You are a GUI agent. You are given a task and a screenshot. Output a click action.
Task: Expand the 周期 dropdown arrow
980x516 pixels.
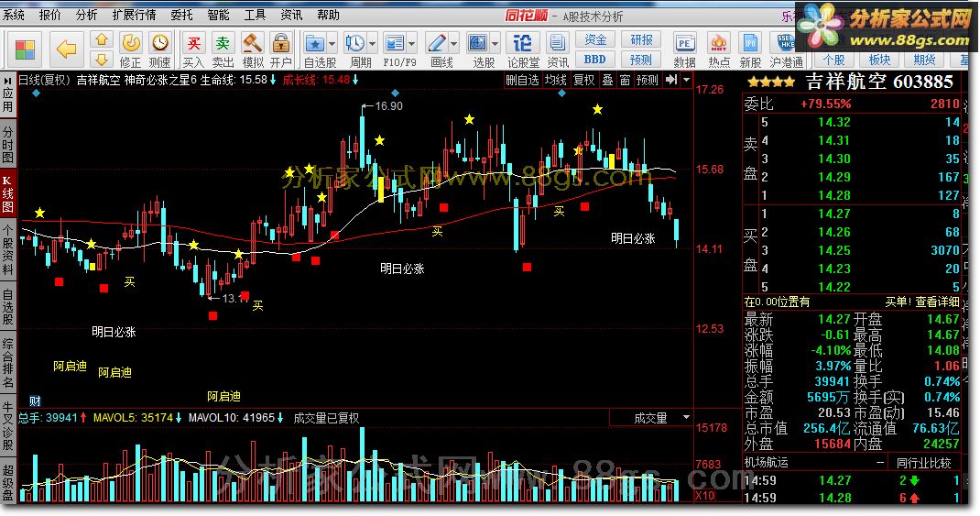click(x=373, y=44)
